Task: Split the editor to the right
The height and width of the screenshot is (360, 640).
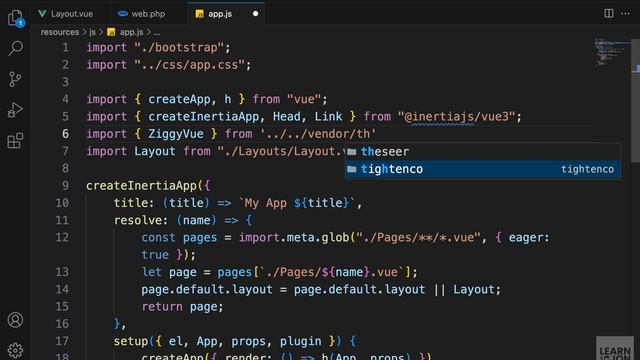Action: 609,13
